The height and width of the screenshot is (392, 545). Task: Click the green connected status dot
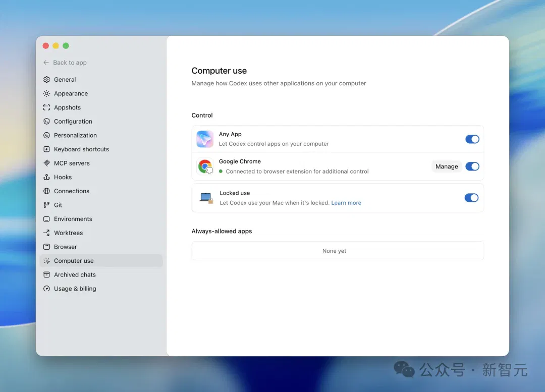pos(221,171)
